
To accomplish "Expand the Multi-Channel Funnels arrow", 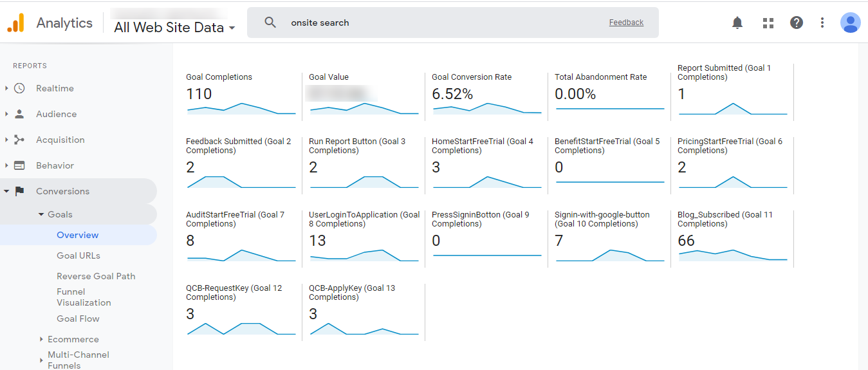I will pos(41,360).
